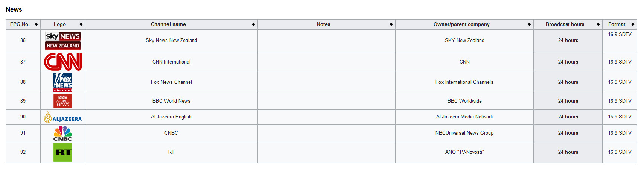
Task: Open the CNBC peacock logo
Action: [63, 134]
